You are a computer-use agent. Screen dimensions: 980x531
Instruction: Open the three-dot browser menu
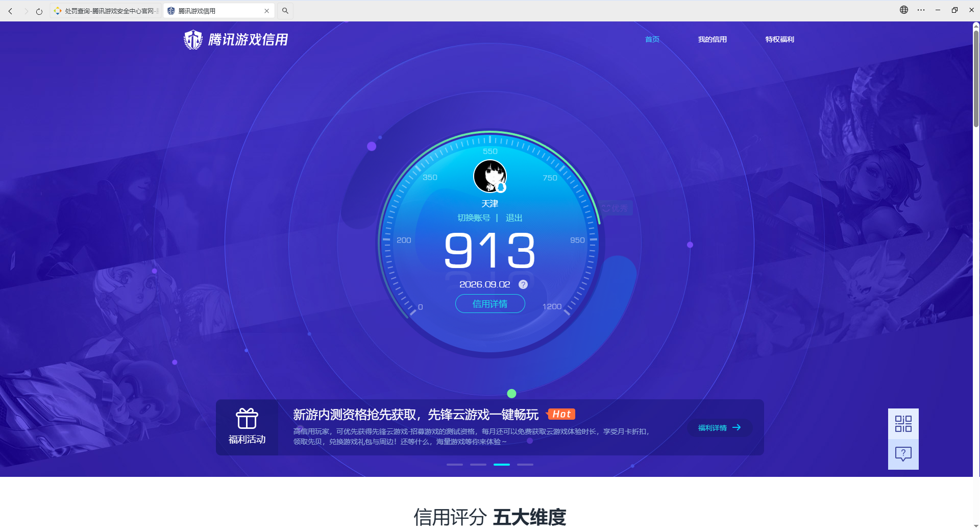coord(921,10)
